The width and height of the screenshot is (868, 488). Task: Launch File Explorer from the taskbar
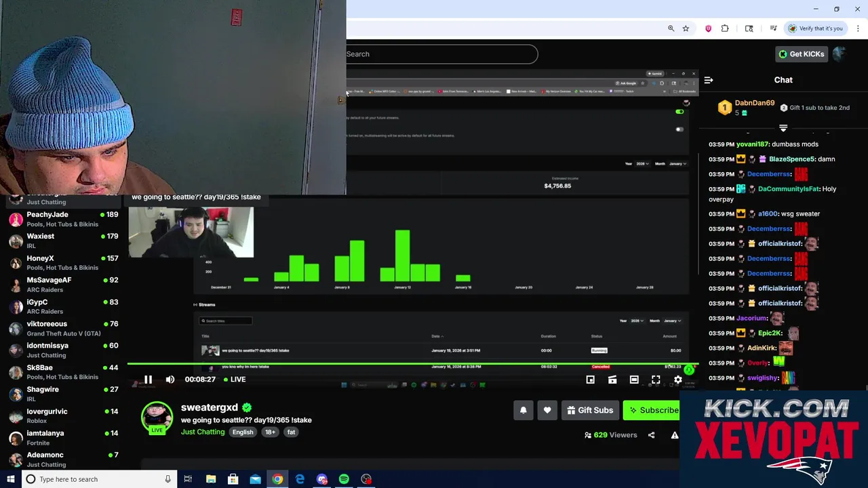click(211, 479)
